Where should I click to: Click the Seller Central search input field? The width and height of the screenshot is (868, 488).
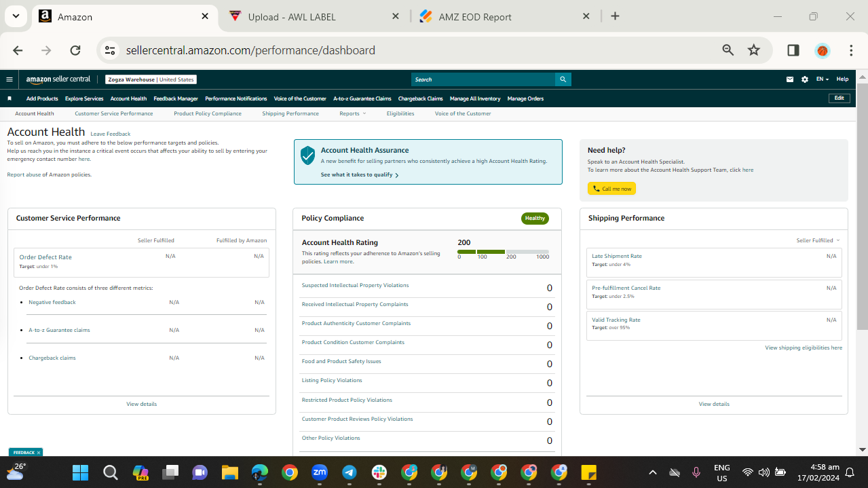click(483, 79)
